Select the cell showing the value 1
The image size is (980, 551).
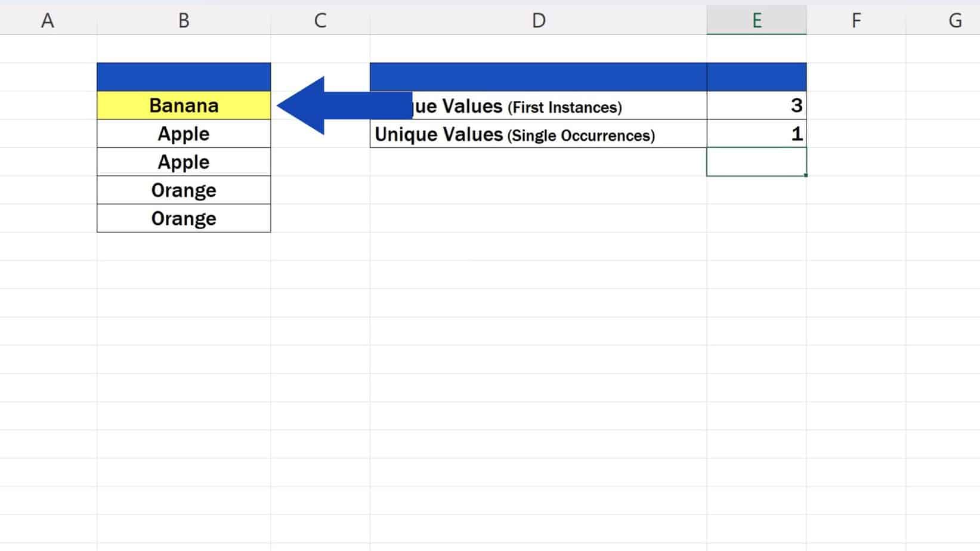click(x=756, y=134)
